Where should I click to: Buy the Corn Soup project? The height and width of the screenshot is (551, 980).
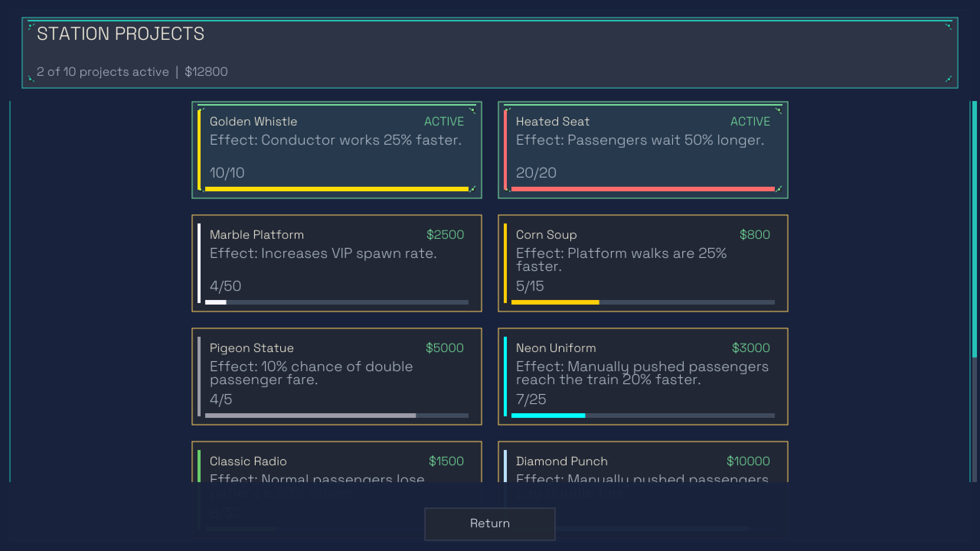[x=643, y=263]
